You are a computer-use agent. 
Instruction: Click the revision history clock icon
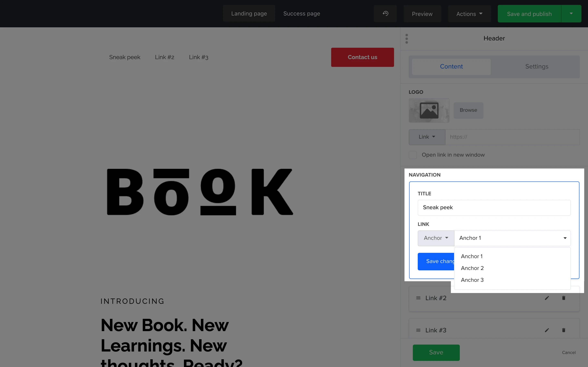(x=385, y=14)
